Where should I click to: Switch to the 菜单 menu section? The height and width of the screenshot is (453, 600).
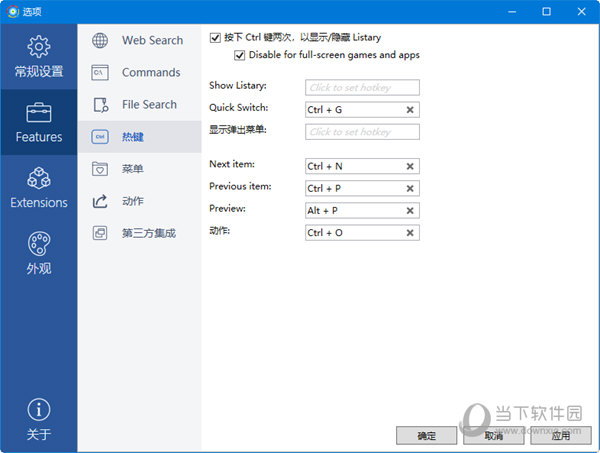click(139, 169)
